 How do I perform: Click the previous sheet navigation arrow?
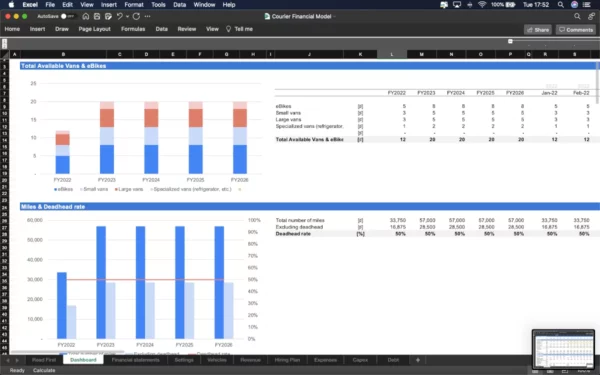[x=7, y=360]
